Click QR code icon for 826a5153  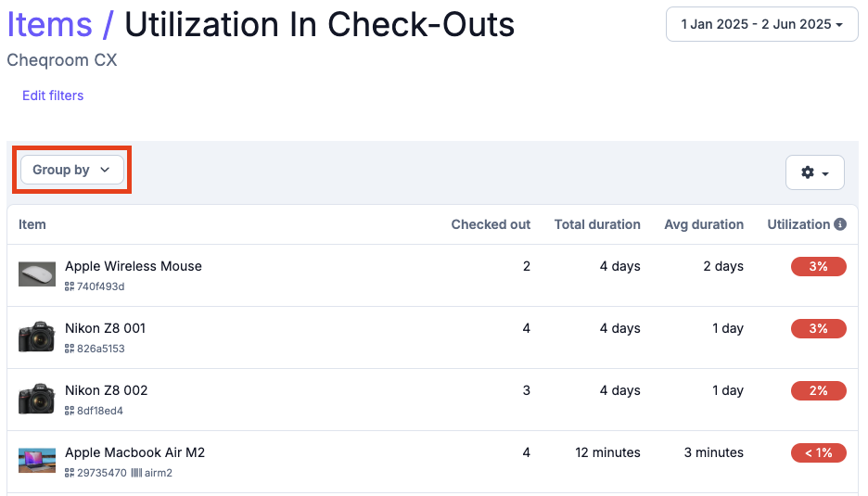pyautogui.click(x=70, y=349)
